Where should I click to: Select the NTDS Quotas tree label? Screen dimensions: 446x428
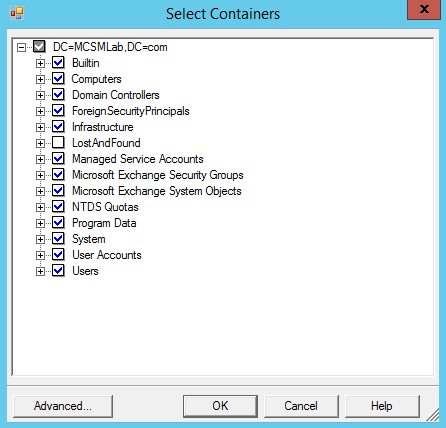point(105,207)
